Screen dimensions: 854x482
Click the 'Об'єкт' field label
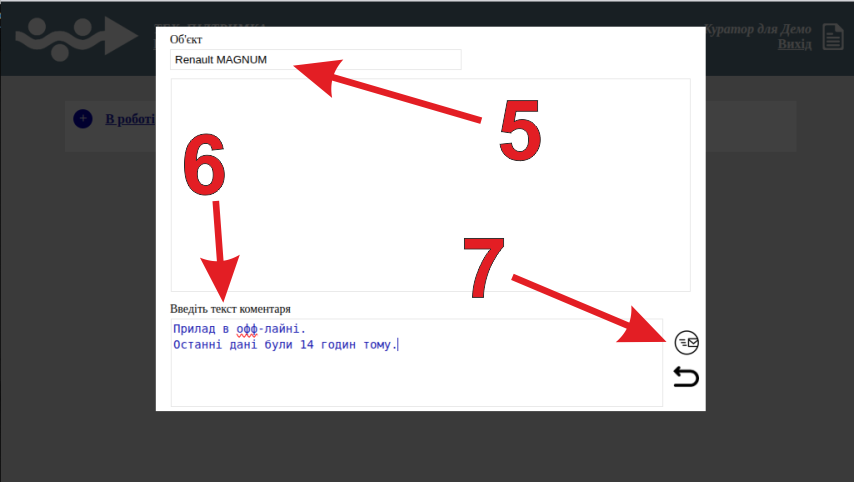(186, 39)
